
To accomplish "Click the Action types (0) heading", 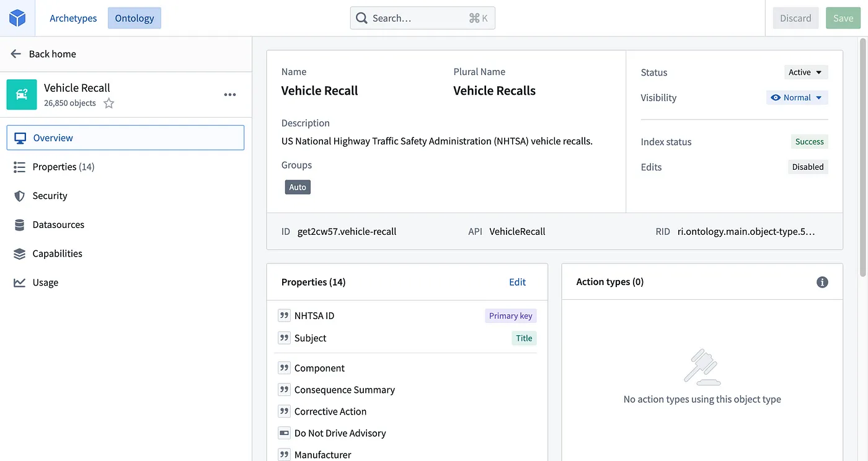I will (610, 282).
